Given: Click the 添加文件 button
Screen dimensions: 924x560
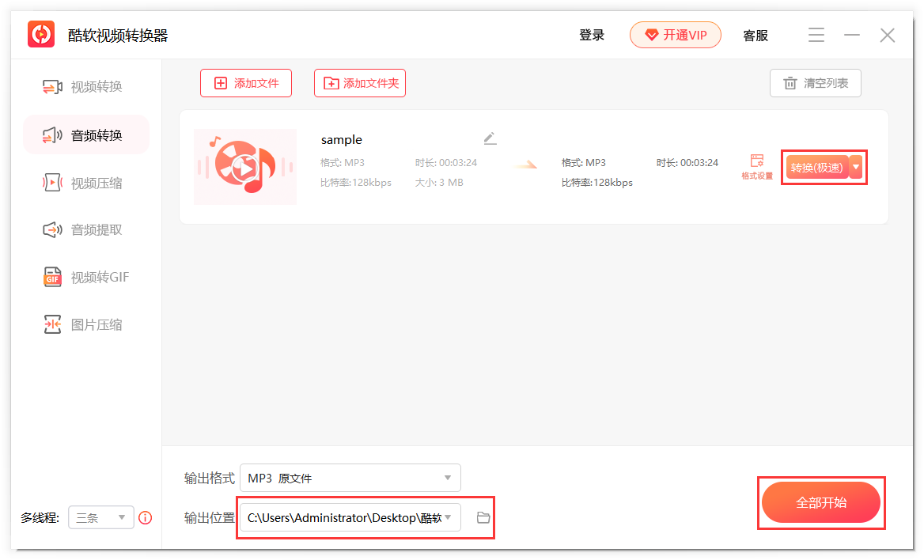Looking at the screenshot, I should point(246,83).
